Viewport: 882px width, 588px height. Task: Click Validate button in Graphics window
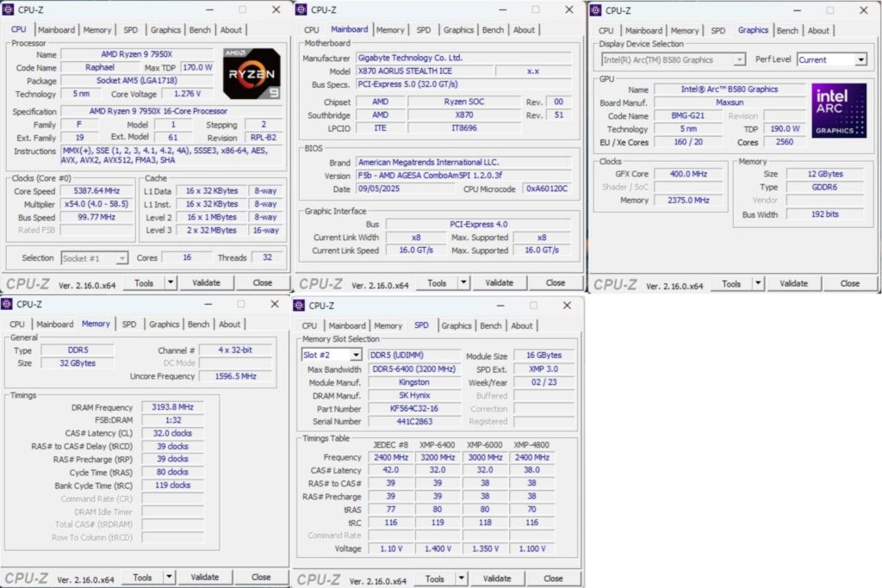coord(793,284)
